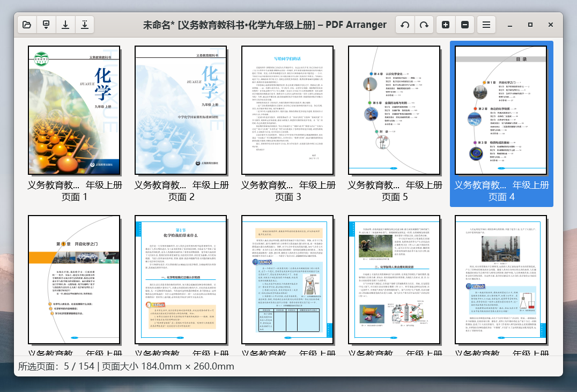This screenshot has height=392, width=577.
Task: Select the last thumbnail in the second row
Action: pos(501,279)
